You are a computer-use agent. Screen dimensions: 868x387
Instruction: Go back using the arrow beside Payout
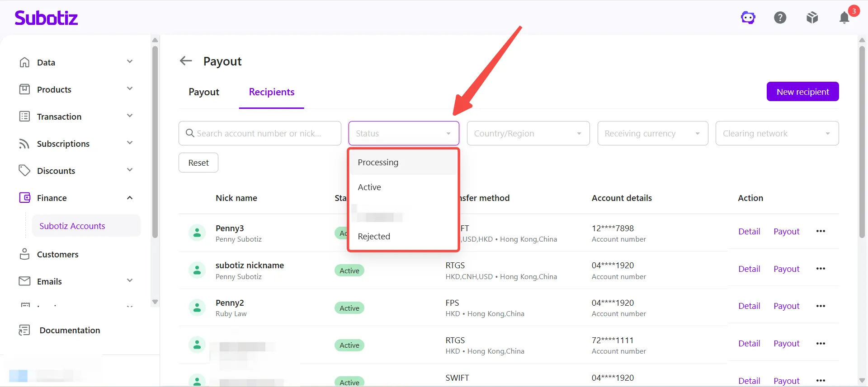[186, 61]
